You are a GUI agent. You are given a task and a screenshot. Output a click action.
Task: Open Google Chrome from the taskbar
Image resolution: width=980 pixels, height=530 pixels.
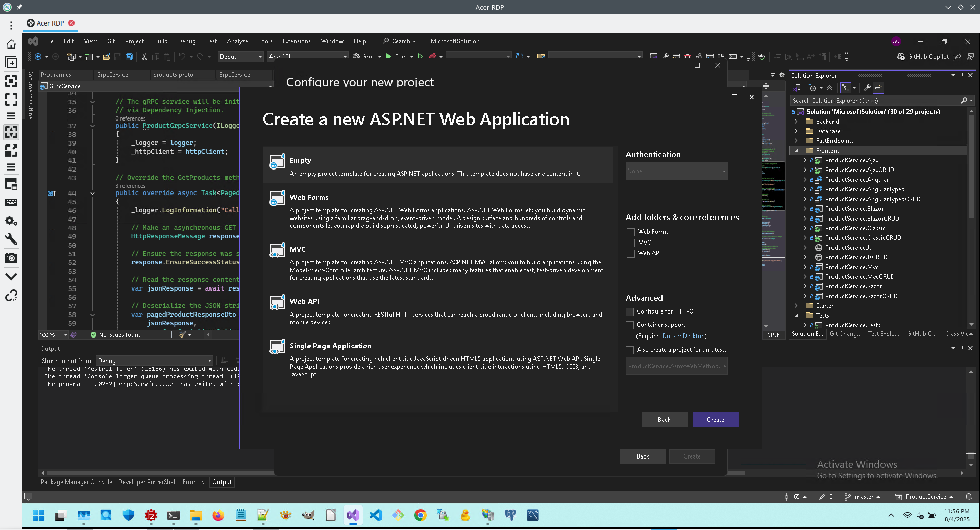tap(420, 515)
